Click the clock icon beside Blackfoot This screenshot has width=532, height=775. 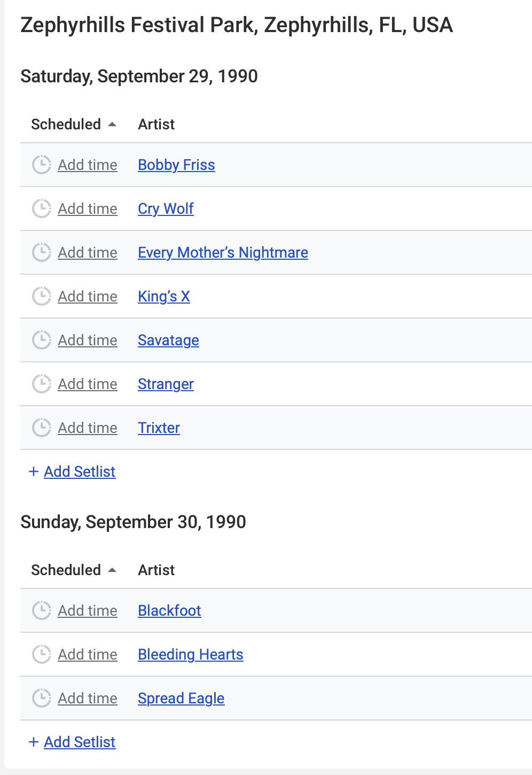pyautogui.click(x=42, y=610)
